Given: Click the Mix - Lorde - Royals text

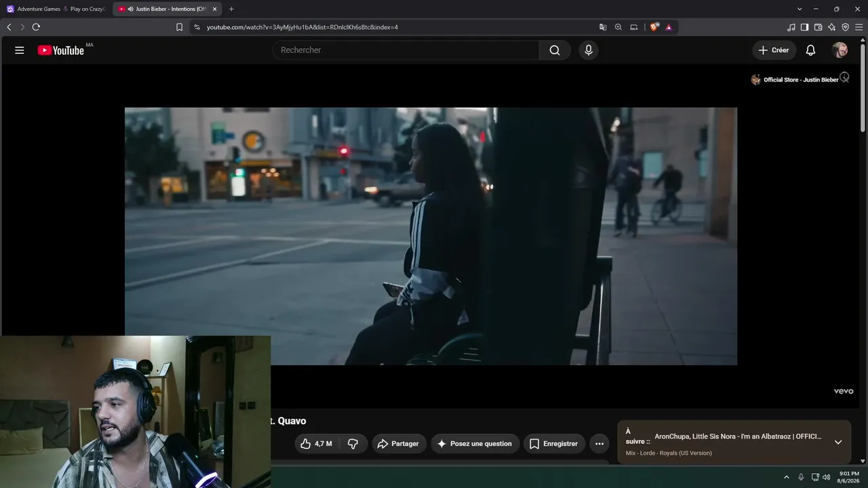Looking at the screenshot, I should (669, 453).
